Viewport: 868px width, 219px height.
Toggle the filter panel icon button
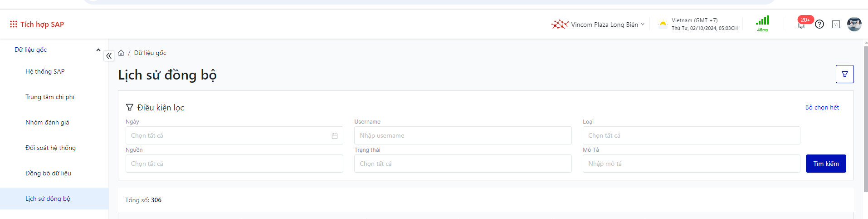(x=844, y=74)
